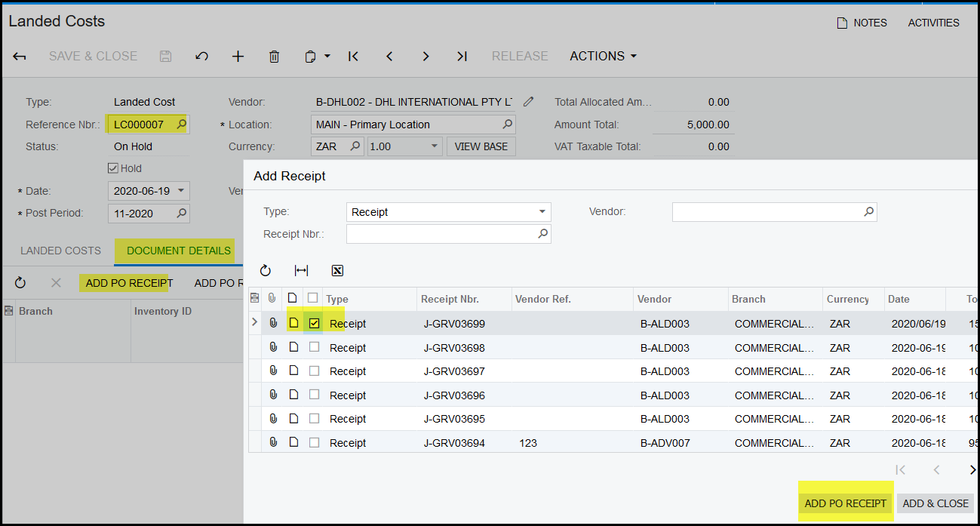Uncheck the J-GRV03699 receipt checkbox
The width and height of the screenshot is (980, 526).
(x=315, y=324)
